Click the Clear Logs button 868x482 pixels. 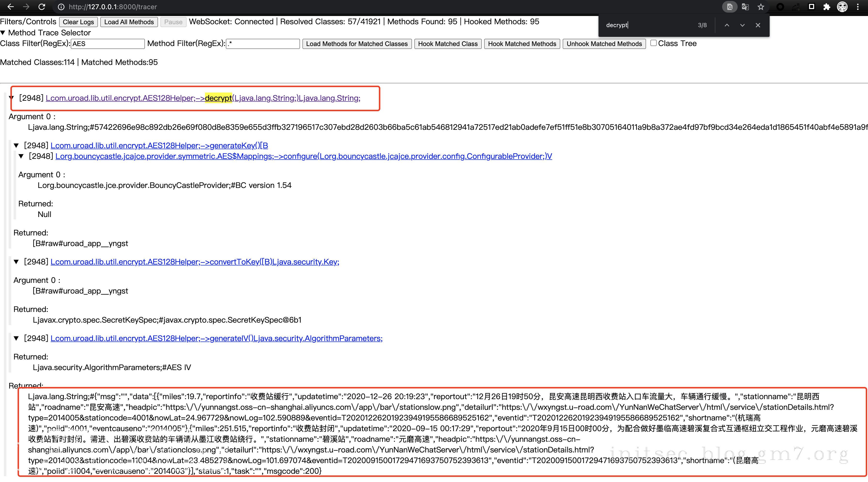[x=78, y=22]
